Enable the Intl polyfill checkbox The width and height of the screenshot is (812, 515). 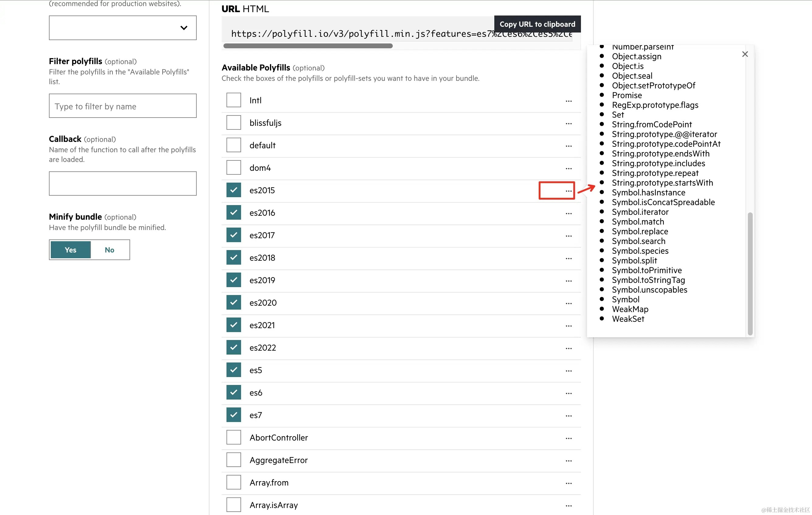[x=233, y=100]
